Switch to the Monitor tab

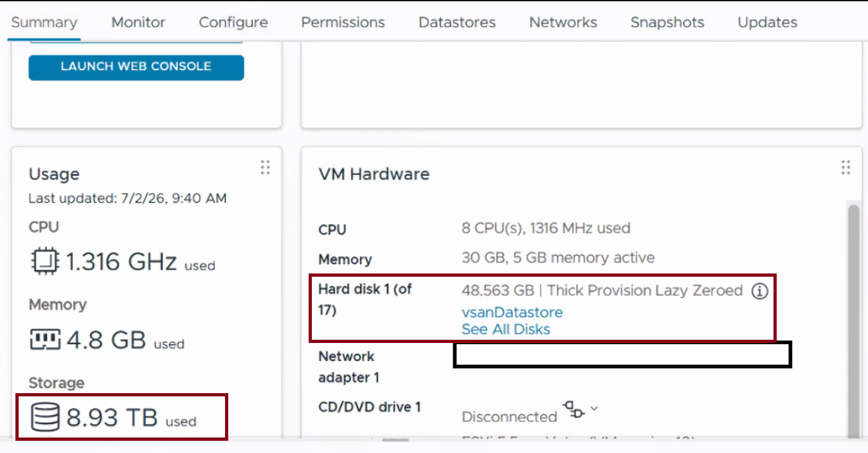pos(138,22)
